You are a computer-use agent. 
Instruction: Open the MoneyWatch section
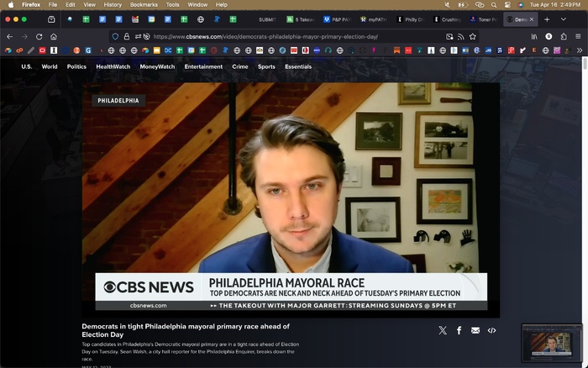[x=157, y=66]
